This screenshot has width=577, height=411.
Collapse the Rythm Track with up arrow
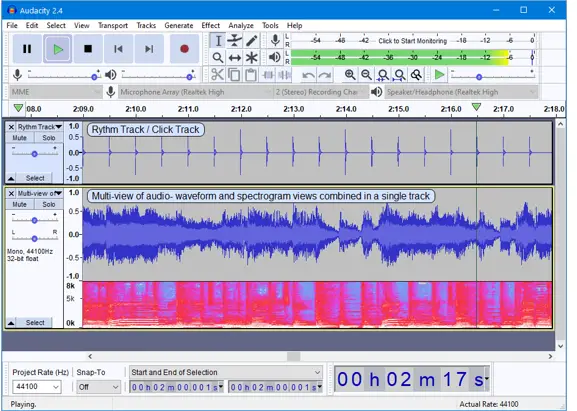[11, 178]
